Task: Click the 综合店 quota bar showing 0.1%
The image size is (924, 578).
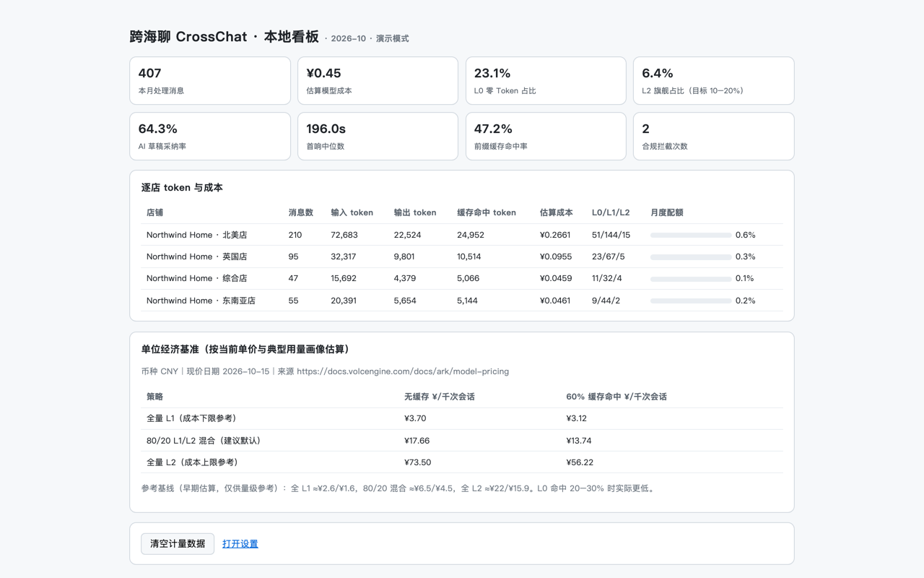Action: coord(691,279)
